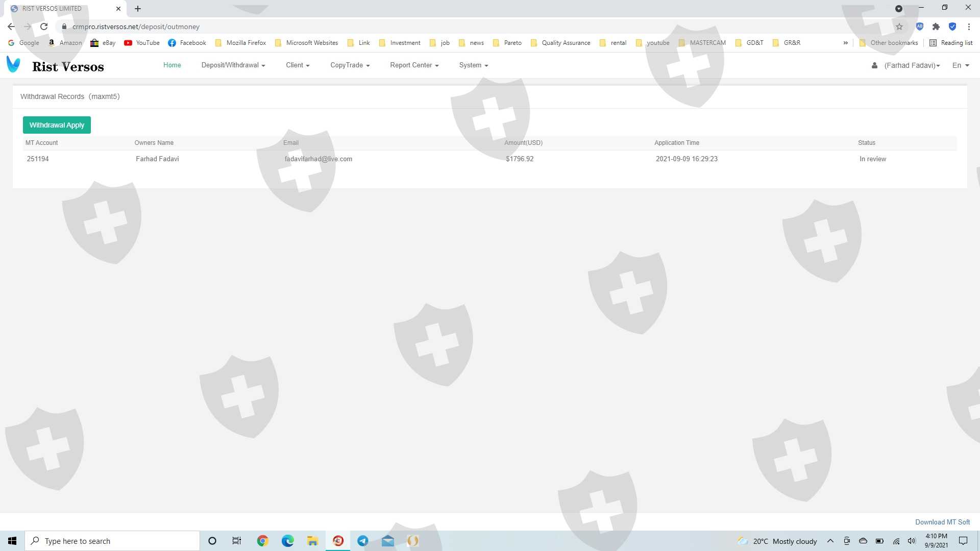Launch Microsoft Edge from the taskbar
The width and height of the screenshot is (980, 551).
(x=287, y=541)
